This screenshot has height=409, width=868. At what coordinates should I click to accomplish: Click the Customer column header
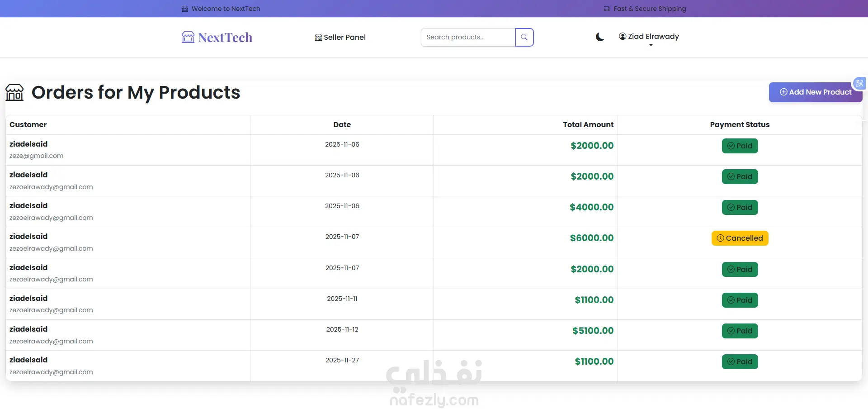point(28,125)
